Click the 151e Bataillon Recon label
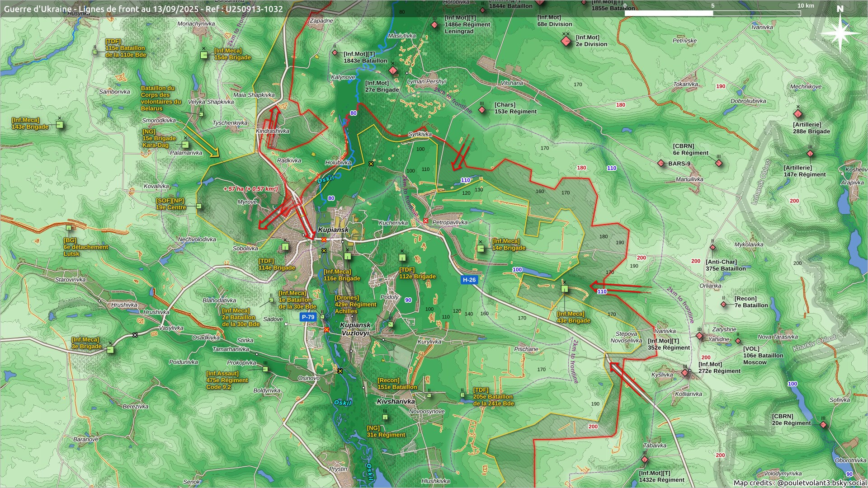Viewport: 868px width, 488px height. click(397, 384)
